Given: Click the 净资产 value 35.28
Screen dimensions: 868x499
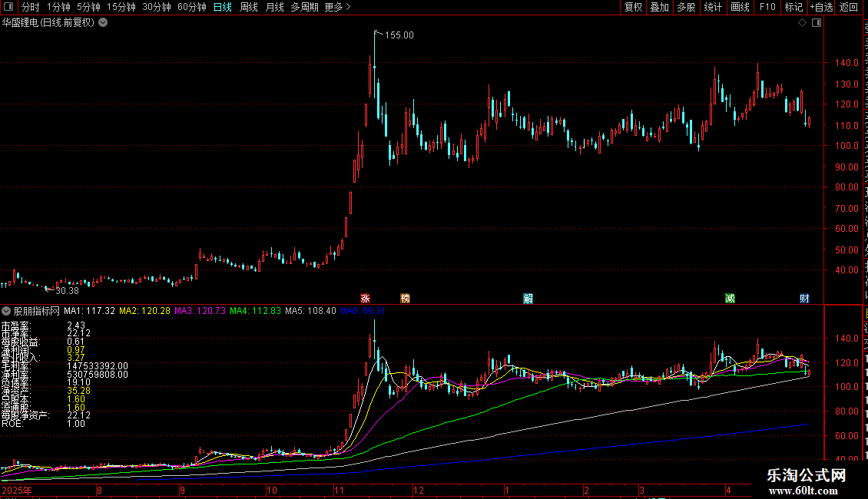Looking at the screenshot, I should (x=78, y=391).
